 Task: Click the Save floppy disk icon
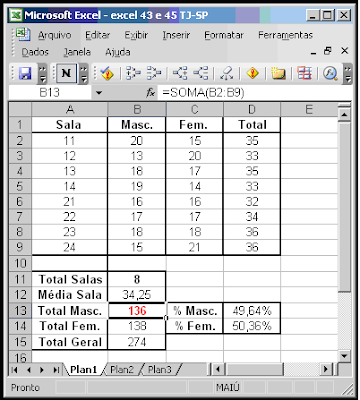(25, 73)
